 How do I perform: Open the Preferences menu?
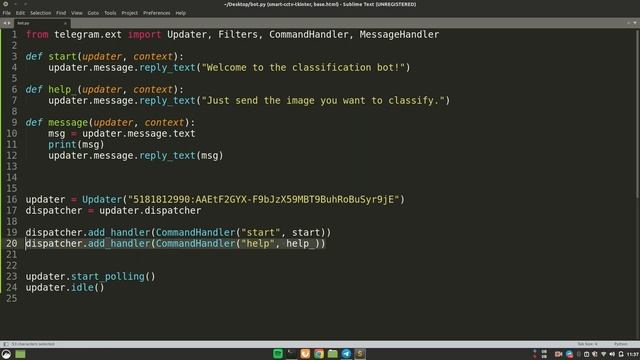click(156, 13)
